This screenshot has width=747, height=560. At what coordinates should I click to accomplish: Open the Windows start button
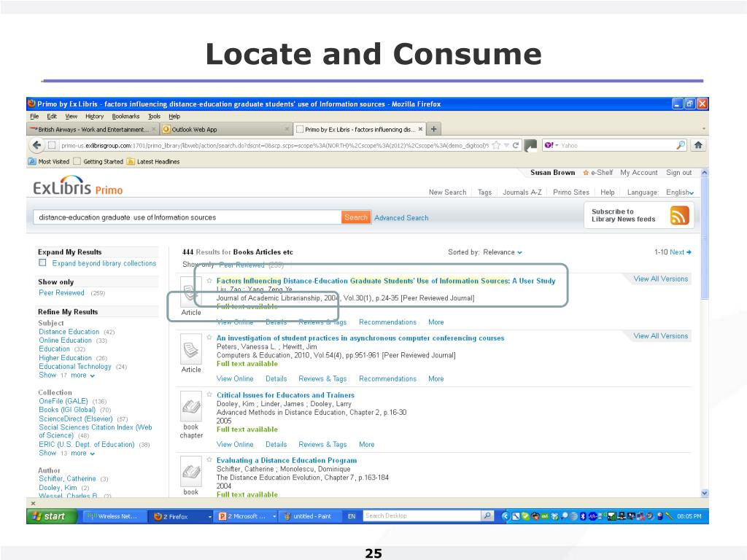[52, 516]
